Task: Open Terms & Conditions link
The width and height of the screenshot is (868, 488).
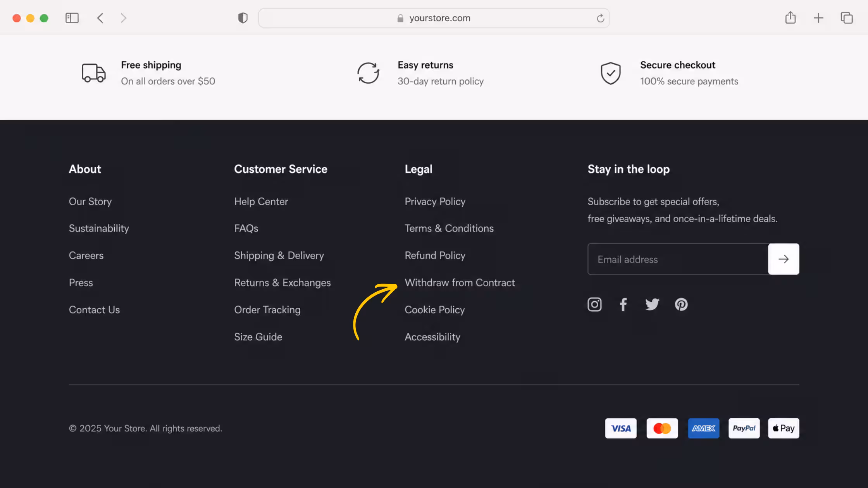Action: point(449,229)
